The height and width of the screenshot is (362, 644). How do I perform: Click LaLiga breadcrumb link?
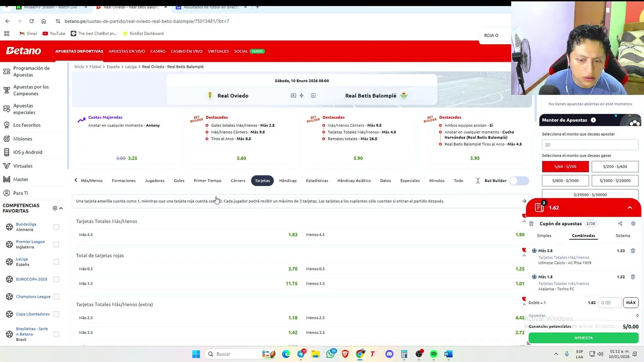[131, 67]
